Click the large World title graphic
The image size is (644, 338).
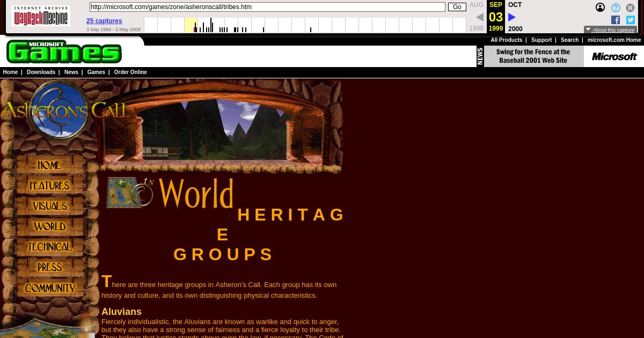(196, 193)
